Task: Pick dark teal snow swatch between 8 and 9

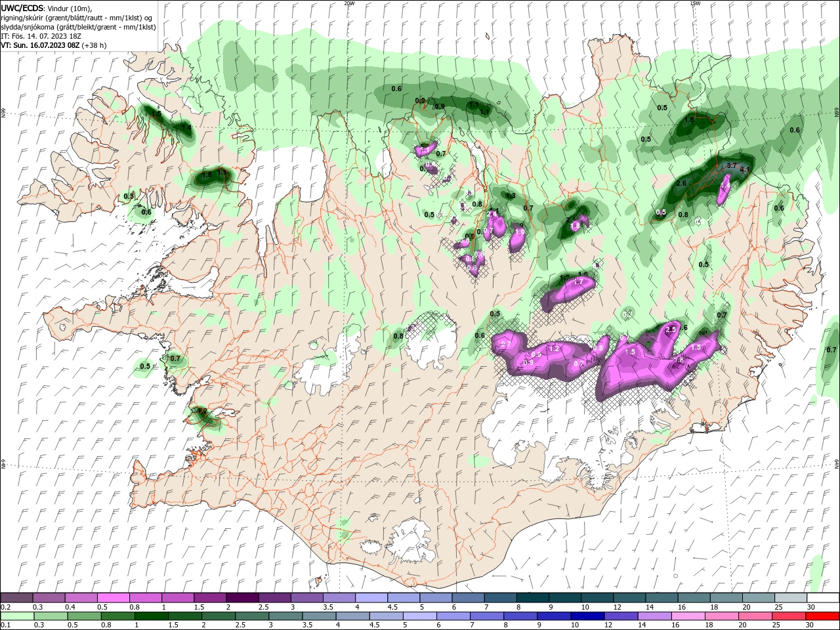Action: point(532,598)
